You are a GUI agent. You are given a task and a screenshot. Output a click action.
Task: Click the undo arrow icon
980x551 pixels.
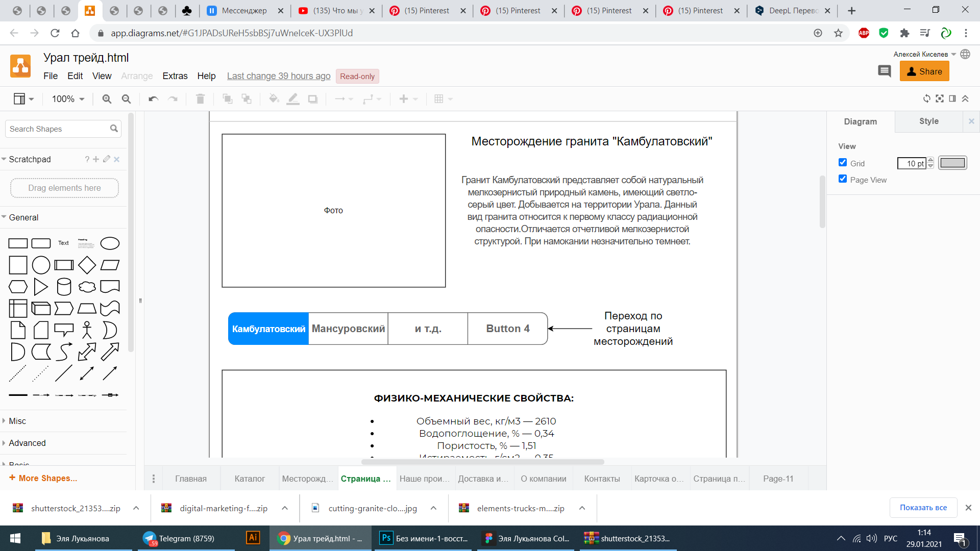pyautogui.click(x=153, y=99)
